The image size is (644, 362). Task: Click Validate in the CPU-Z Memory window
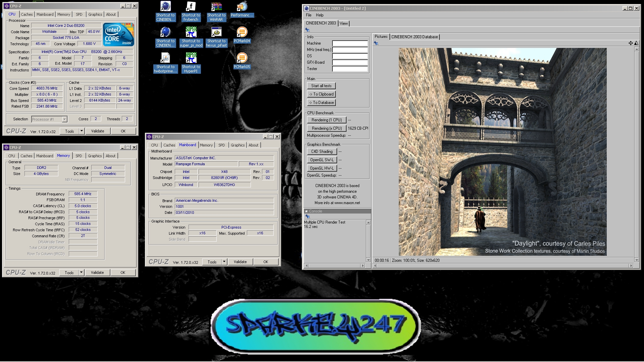click(97, 273)
